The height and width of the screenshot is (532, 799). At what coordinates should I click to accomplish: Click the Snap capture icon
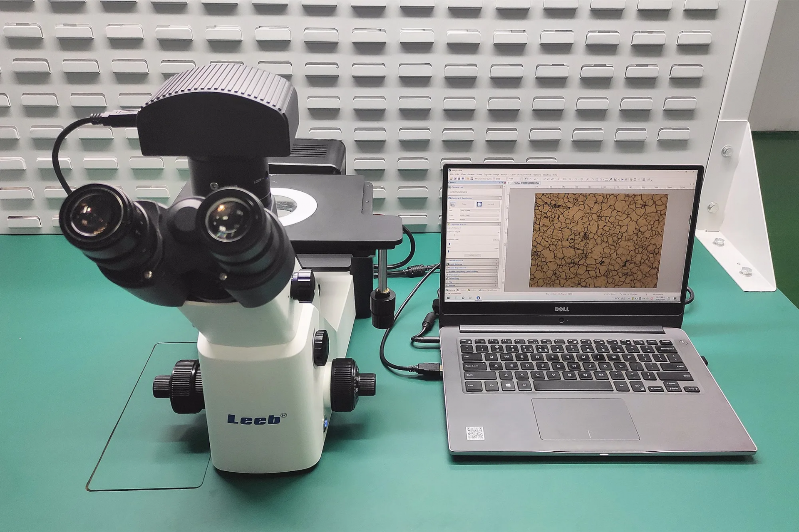pos(453,204)
